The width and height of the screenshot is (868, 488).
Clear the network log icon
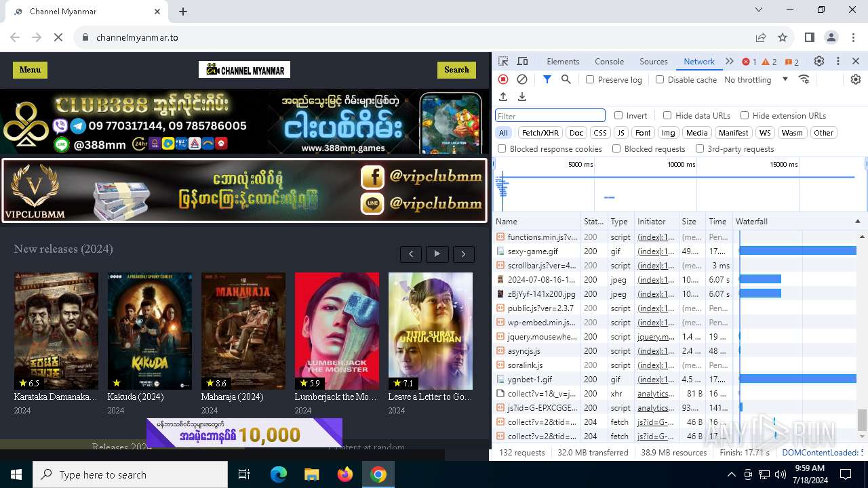pyautogui.click(x=522, y=79)
